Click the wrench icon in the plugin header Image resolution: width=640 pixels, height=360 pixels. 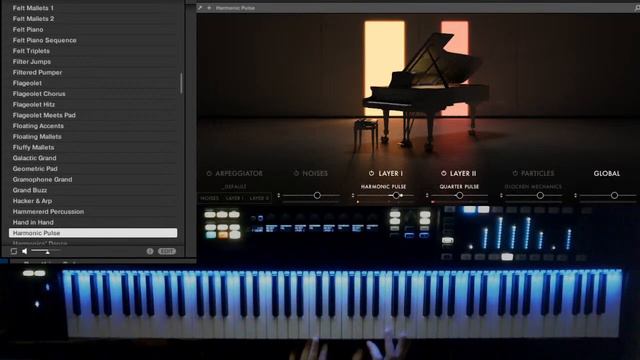click(200, 8)
